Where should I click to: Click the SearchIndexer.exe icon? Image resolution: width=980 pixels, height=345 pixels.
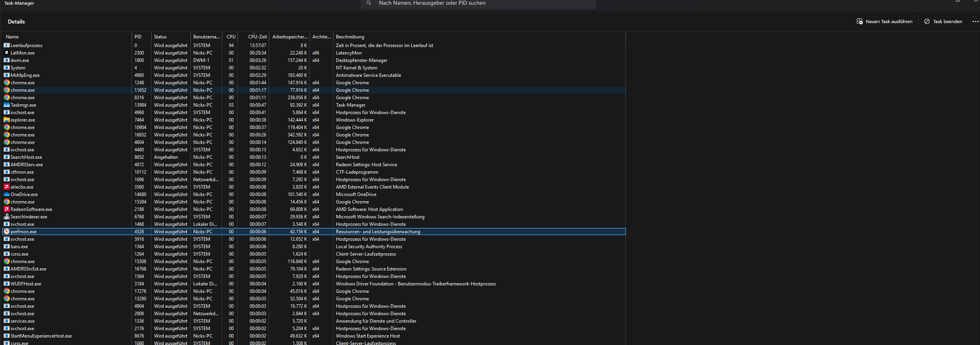7,217
